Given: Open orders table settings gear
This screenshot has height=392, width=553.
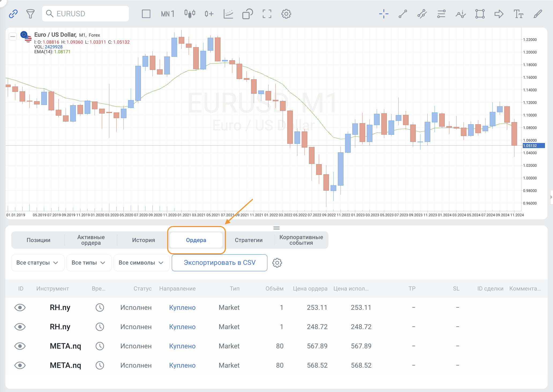Looking at the screenshot, I should point(277,263).
